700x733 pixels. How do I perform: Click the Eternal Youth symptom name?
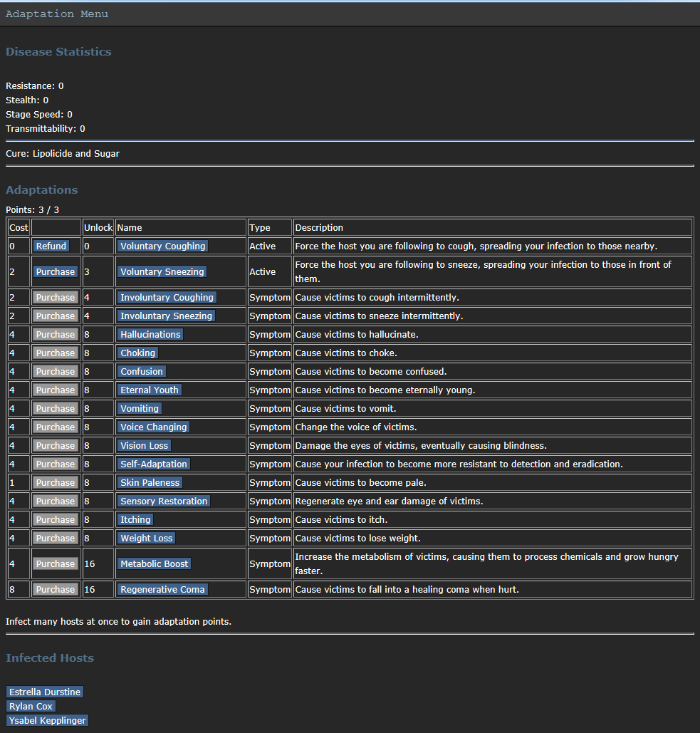click(150, 390)
